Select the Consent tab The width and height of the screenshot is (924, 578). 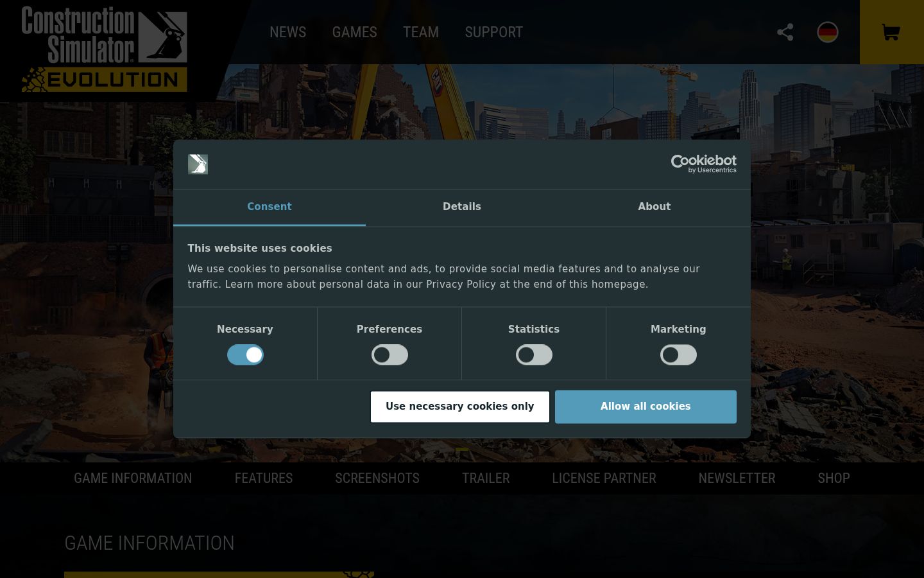[269, 207]
